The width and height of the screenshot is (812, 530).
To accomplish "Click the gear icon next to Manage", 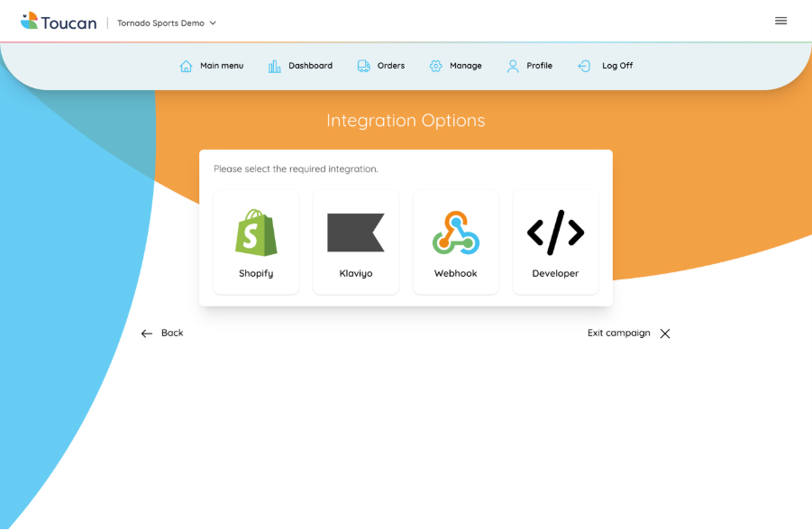I will point(435,66).
